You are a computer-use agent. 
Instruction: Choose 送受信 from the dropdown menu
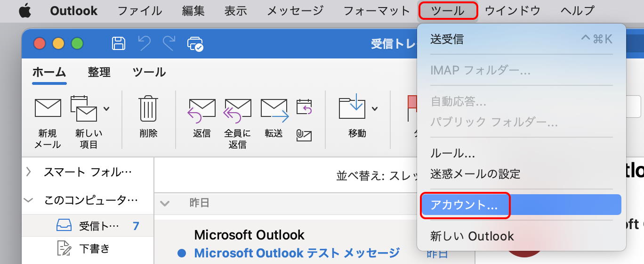tap(521, 39)
